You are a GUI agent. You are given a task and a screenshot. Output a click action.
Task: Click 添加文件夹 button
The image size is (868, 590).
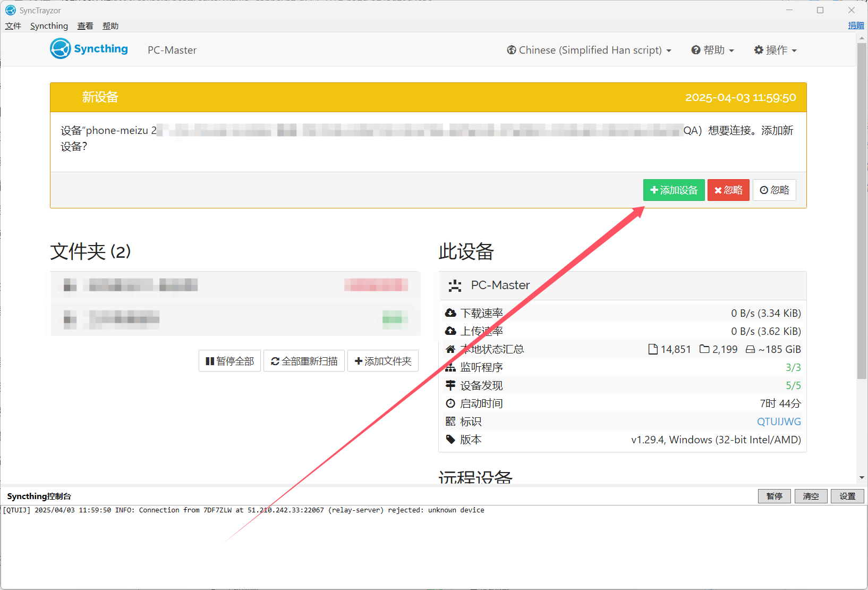tap(383, 361)
